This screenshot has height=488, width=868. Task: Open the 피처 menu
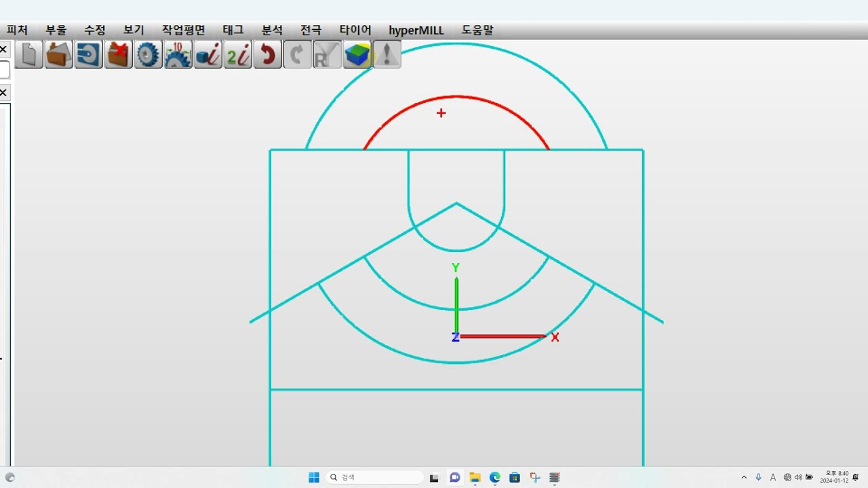coord(17,30)
